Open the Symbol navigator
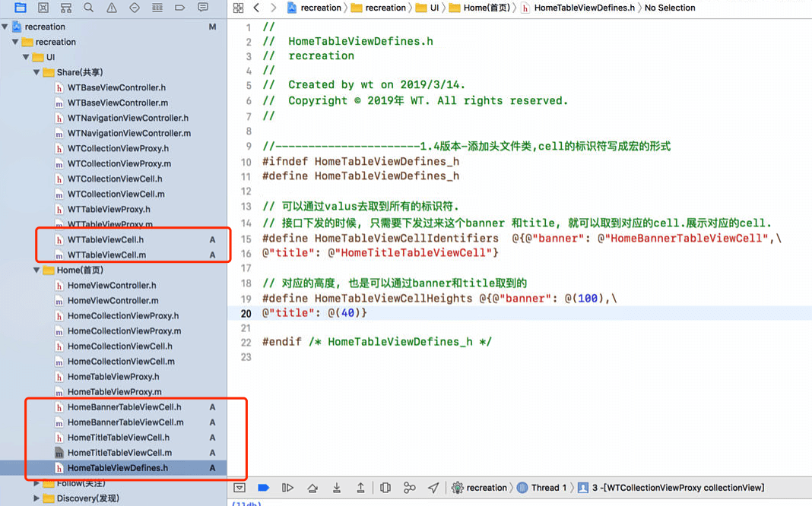This screenshot has width=812, height=506. click(x=66, y=8)
